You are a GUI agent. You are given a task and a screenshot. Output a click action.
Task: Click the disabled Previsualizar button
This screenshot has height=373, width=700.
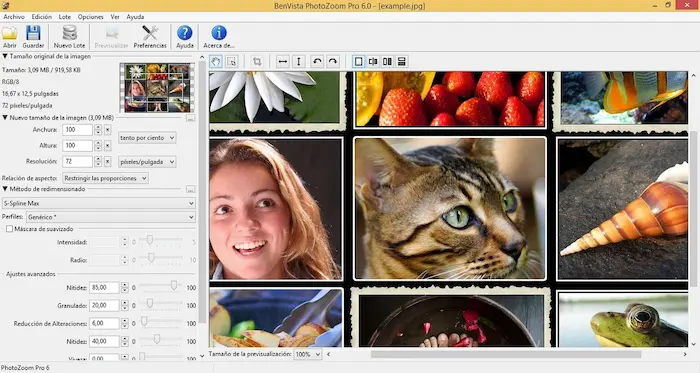[x=111, y=37]
